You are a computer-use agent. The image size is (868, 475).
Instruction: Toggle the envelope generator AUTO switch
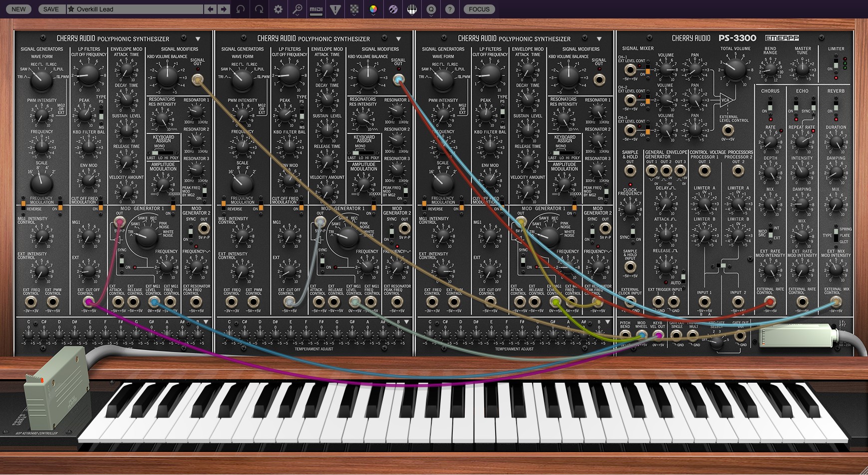click(x=683, y=278)
